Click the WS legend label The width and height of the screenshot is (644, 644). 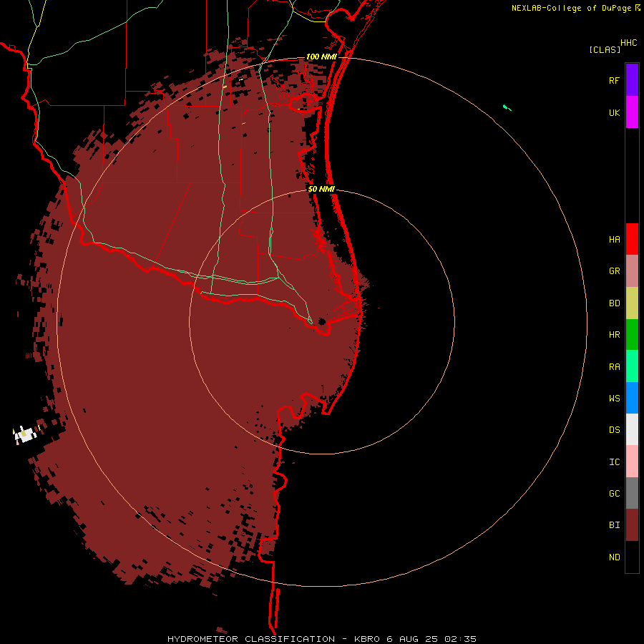pos(614,398)
